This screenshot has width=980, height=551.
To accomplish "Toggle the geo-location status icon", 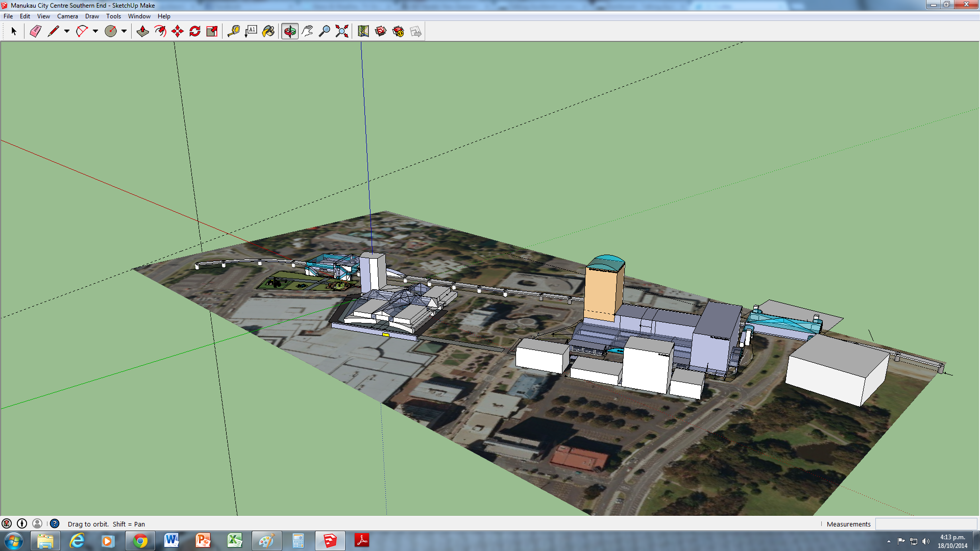I will (x=7, y=523).
